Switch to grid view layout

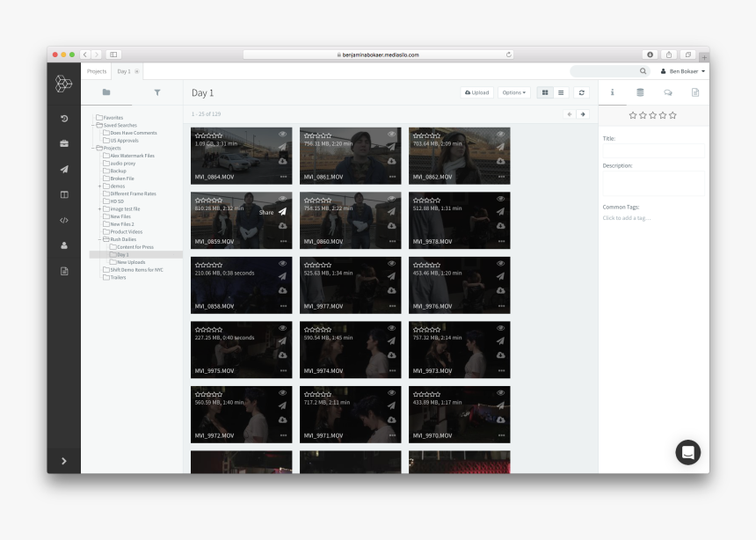pyautogui.click(x=545, y=92)
